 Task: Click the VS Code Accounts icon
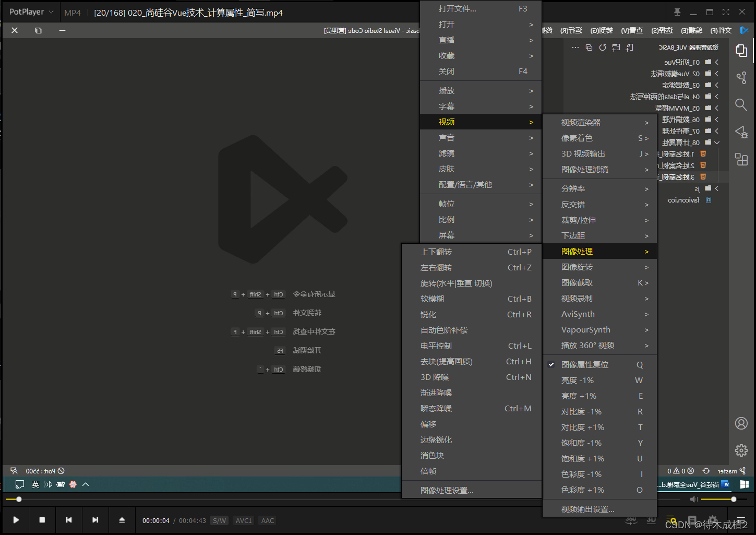coord(741,423)
